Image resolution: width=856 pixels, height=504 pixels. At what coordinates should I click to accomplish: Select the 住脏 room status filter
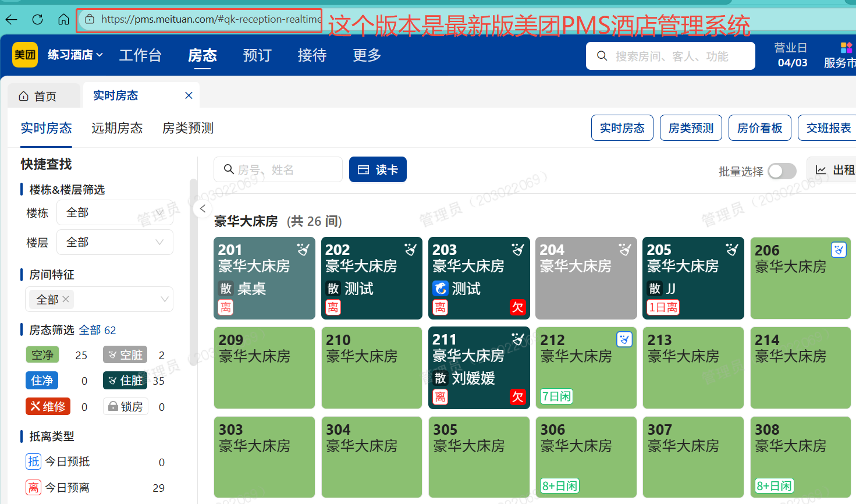pos(125,381)
